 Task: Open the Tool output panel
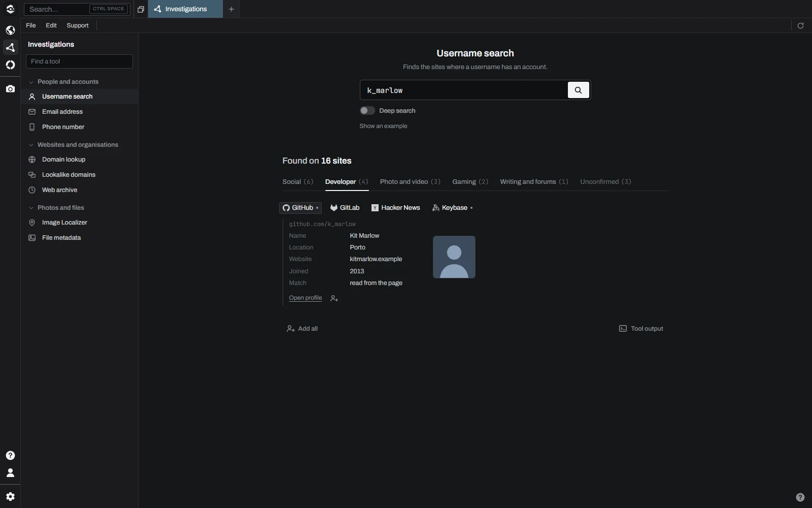coord(641,329)
